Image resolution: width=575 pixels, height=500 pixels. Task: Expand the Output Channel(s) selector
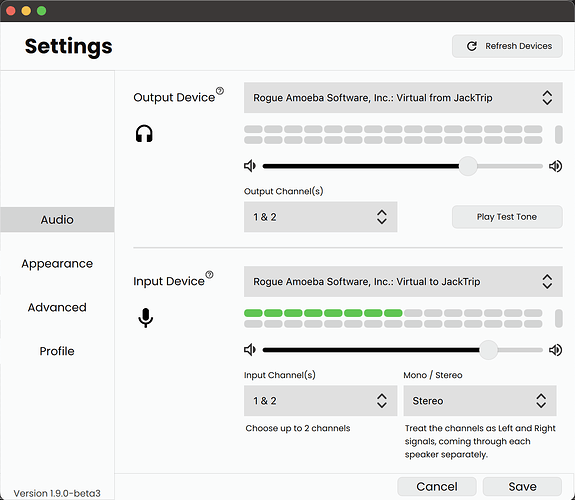click(x=321, y=217)
